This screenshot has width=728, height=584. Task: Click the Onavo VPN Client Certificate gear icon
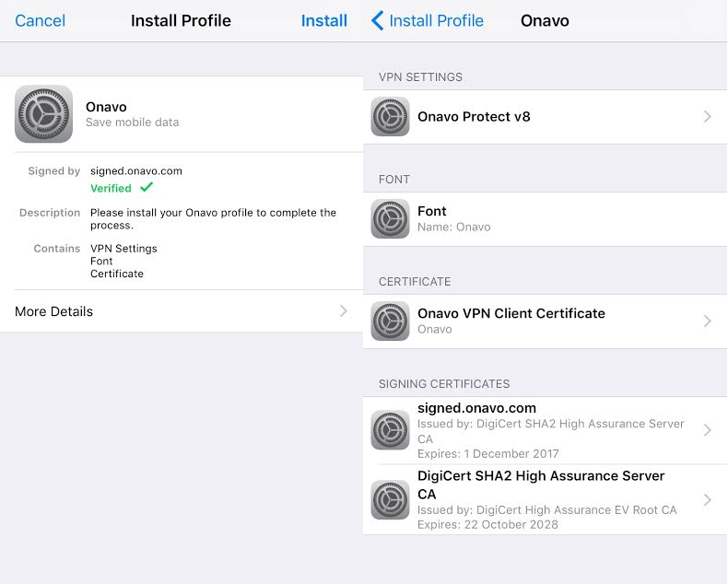390,321
